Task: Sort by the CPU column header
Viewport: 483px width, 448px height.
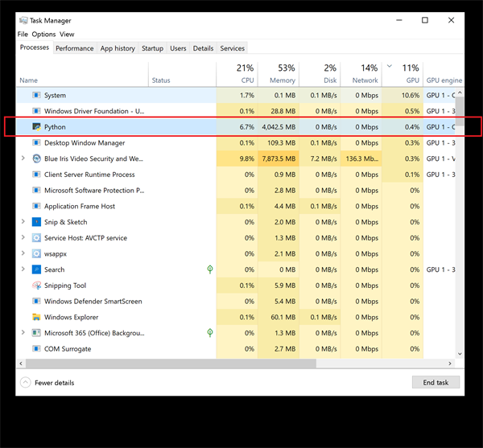Action: 237,74
